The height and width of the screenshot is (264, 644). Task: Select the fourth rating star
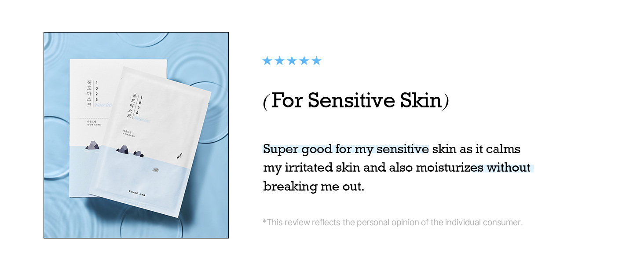coord(304,61)
